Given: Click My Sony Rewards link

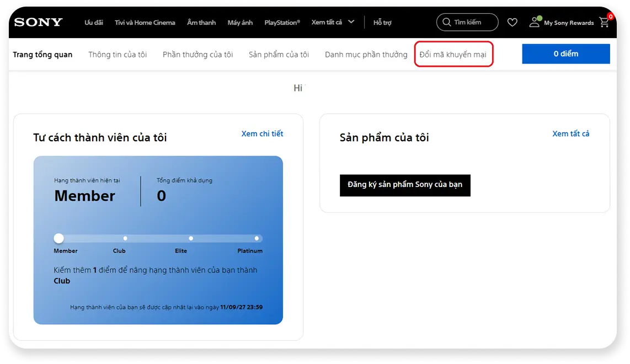Looking at the screenshot, I should click(x=569, y=23).
